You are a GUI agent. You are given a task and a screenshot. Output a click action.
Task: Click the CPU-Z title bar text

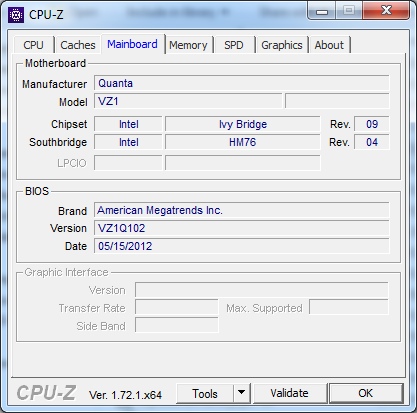pos(46,15)
